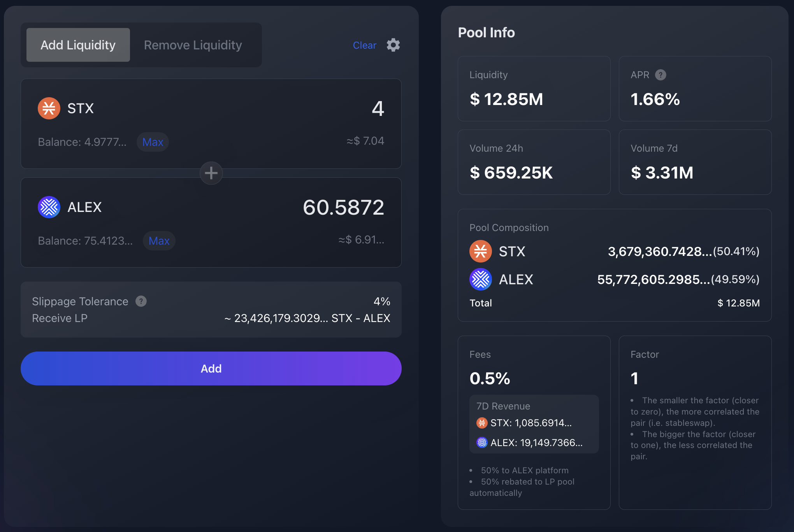This screenshot has width=794, height=532.
Task: Click the ALEX token icon in input card
Action: 49,207
